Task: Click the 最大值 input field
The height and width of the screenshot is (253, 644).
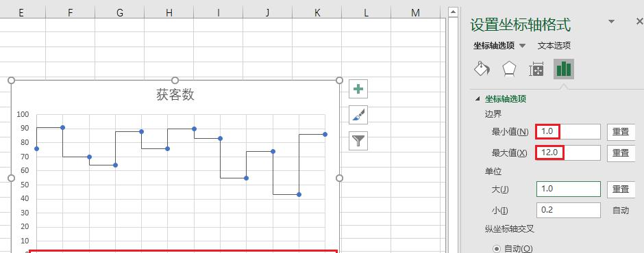Action: point(569,152)
